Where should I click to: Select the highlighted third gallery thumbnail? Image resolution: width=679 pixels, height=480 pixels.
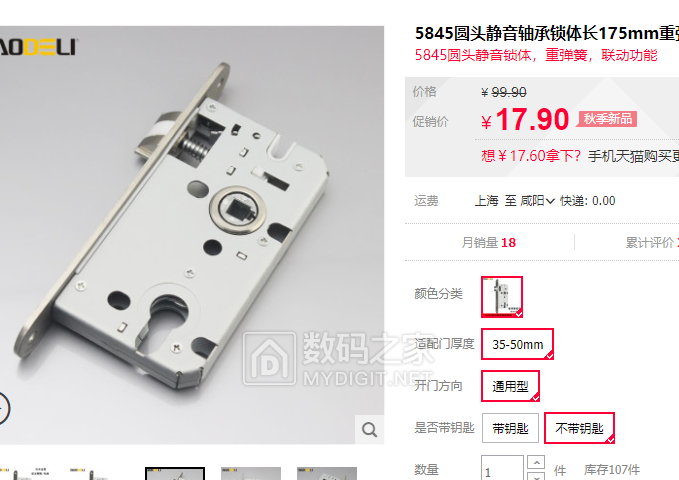pos(175,474)
